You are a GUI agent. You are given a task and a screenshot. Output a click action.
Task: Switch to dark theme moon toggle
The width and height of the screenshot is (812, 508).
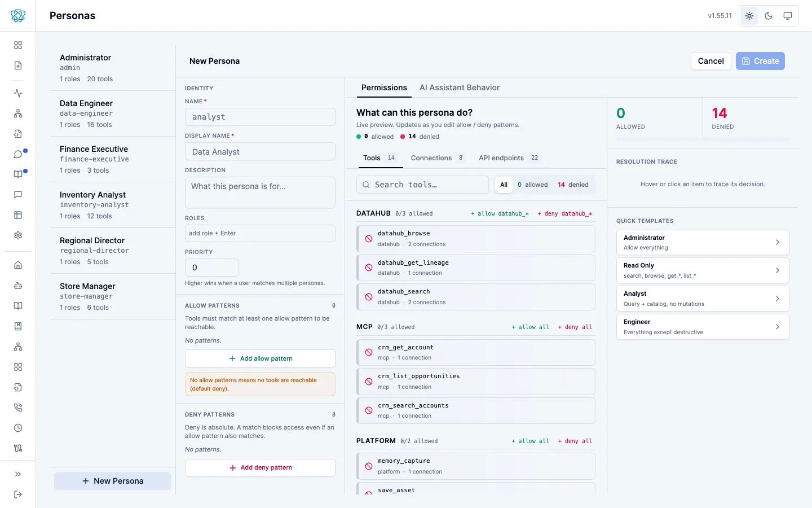point(769,16)
